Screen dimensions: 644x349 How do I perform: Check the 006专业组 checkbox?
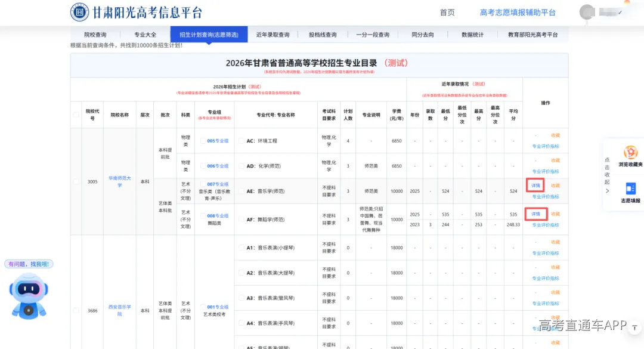coord(203,166)
